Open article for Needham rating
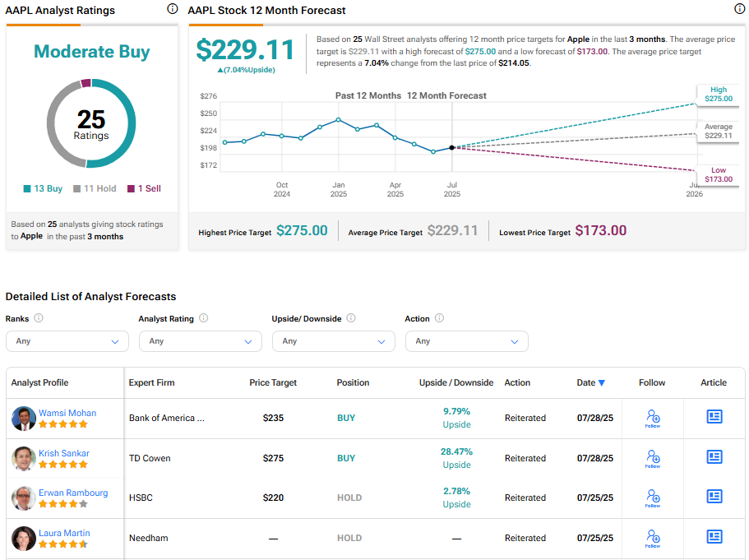 714,537
